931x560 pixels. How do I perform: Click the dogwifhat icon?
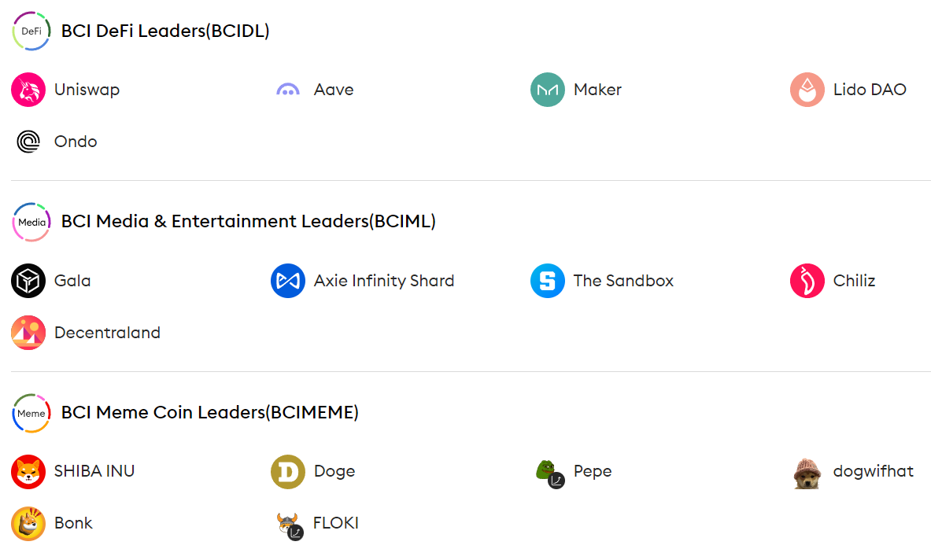tap(807, 471)
